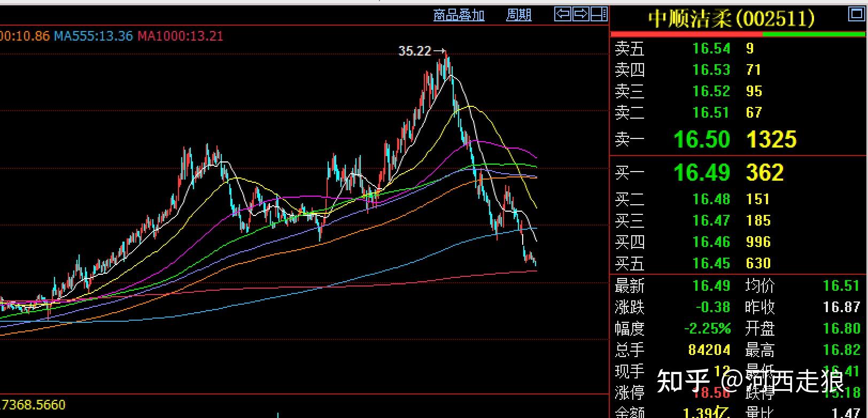Click buy-two price 16.48

pos(711,199)
